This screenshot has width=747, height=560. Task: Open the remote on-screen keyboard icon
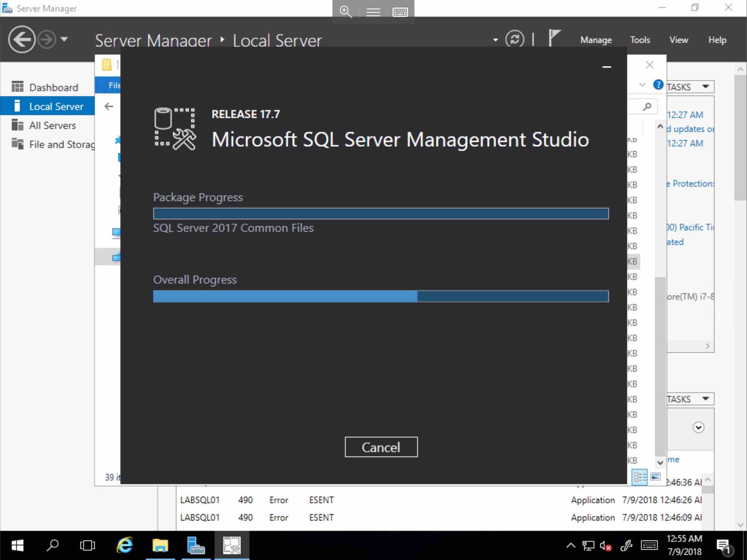click(x=400, y=12)
